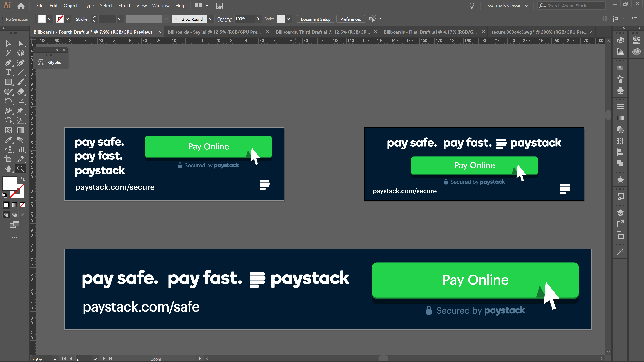Choose the Gradient tool
The width and height of the screenshot is (644, 362).
tap(21, 130)
